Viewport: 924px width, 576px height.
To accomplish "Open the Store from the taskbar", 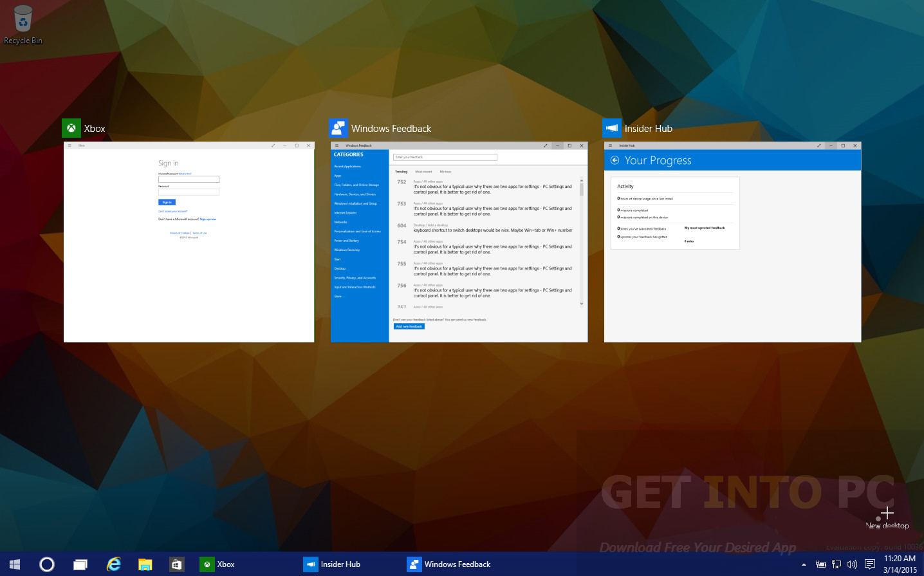I will [176, 564].
